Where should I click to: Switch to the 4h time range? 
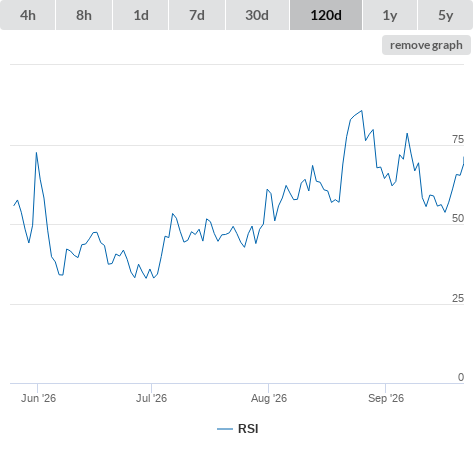click(28, 15)
